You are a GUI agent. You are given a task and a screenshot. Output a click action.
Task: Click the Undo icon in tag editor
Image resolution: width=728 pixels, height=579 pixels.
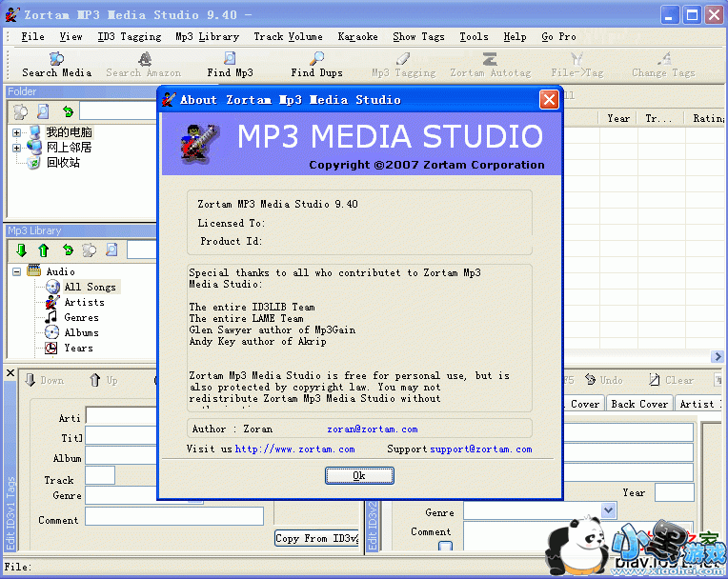click(590, 380)
